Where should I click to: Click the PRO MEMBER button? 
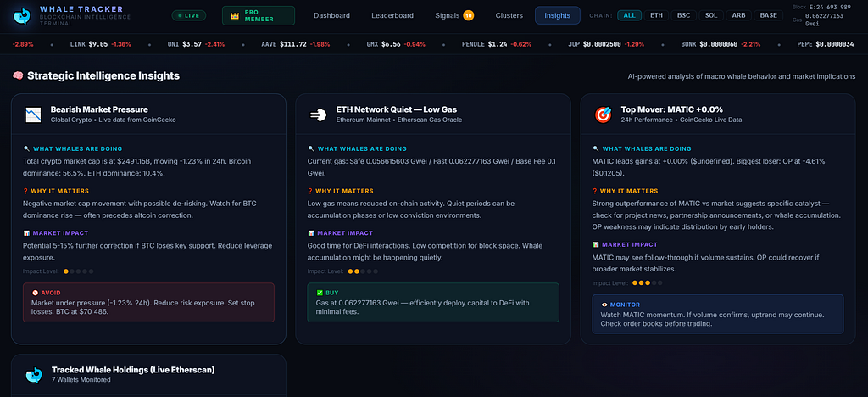point(259,15)
